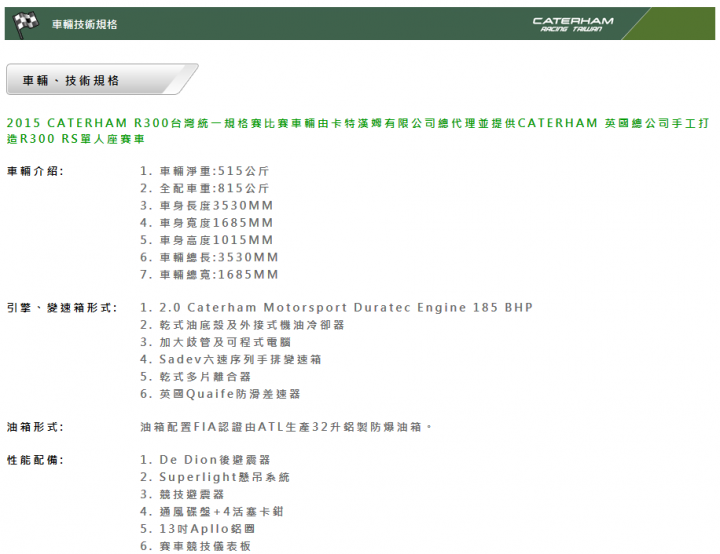Click the 引擎、變速箱形式 section label
The image size is (720, 554).
(62, 308)
